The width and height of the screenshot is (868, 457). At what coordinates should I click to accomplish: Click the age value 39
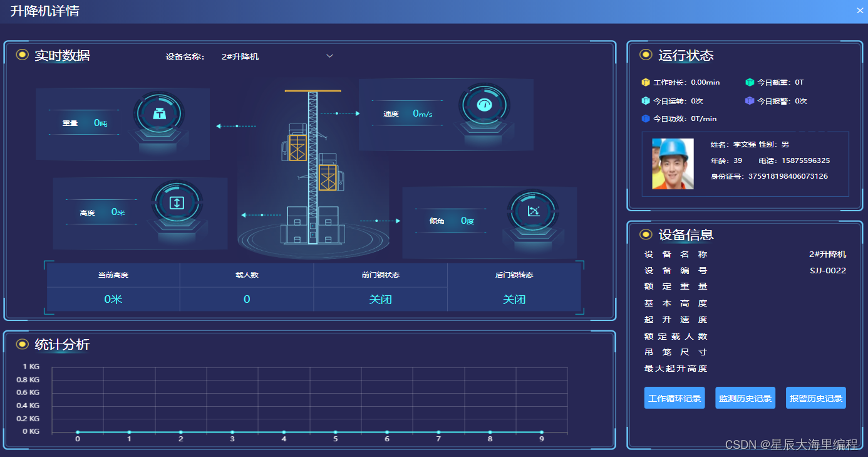pyautogui.click(x=738, y=160)
